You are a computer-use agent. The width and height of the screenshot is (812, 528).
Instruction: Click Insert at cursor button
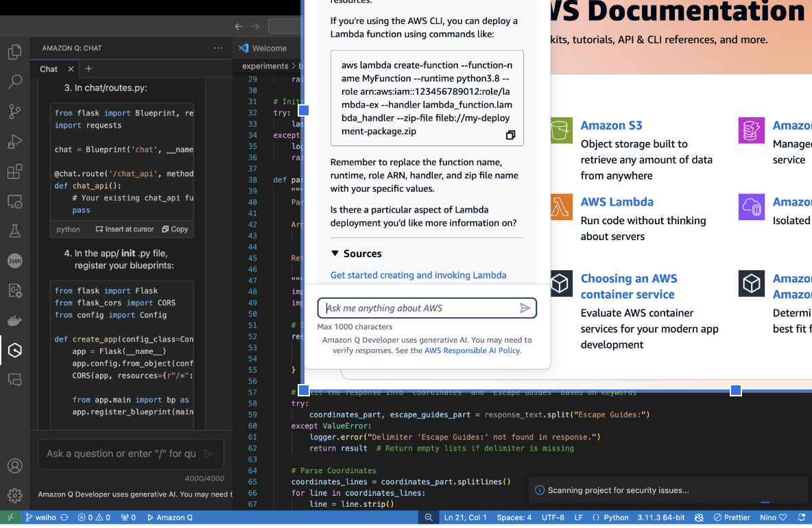pyautogui.click(x=125, y=229)
